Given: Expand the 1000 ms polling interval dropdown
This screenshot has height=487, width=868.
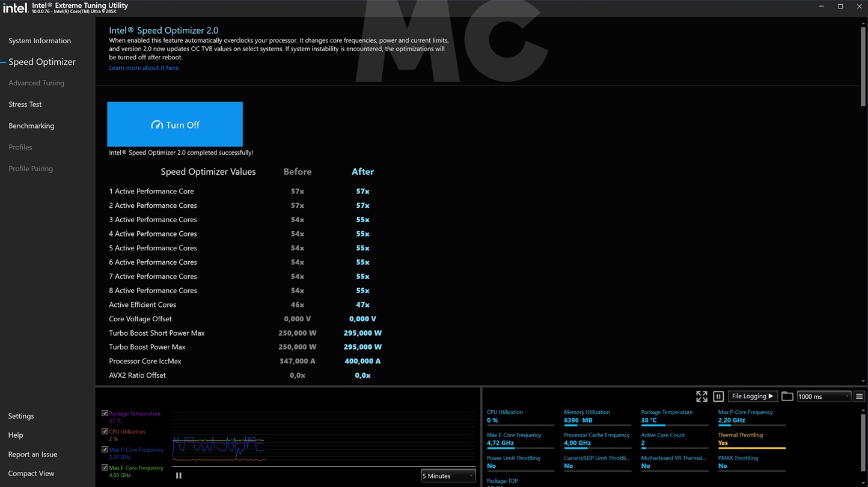Looking at the screenshot, I should coord(824,396).
